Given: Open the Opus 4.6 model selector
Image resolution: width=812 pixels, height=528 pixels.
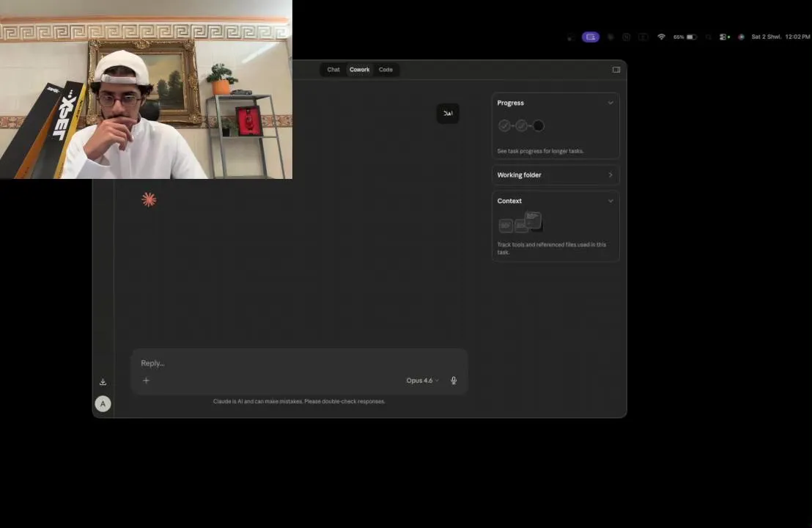Looking at the screenshot, I should coord(422,381).
